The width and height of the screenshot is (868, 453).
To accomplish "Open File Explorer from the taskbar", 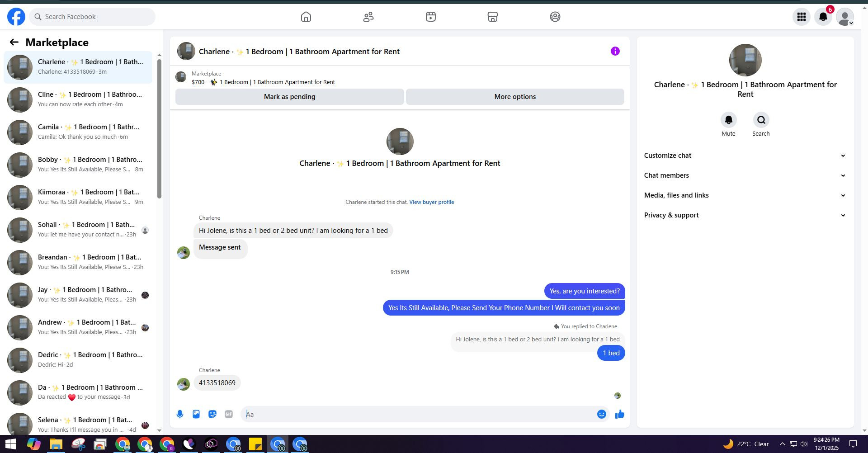I will pos(56,444).
